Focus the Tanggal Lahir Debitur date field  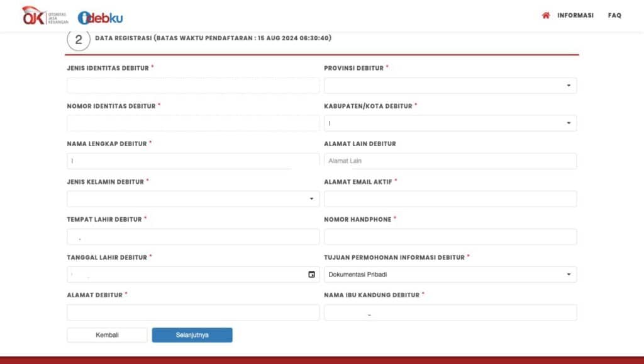point(193,275)
